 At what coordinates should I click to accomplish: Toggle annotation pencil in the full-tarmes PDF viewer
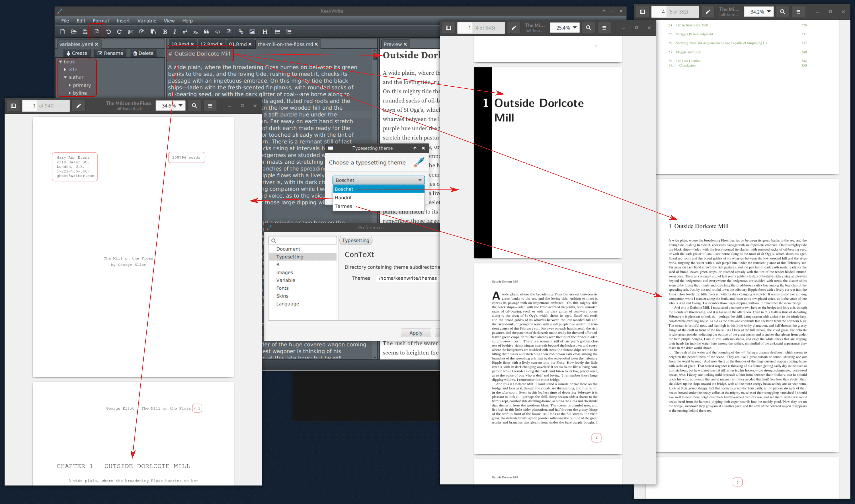click(708, 12)
